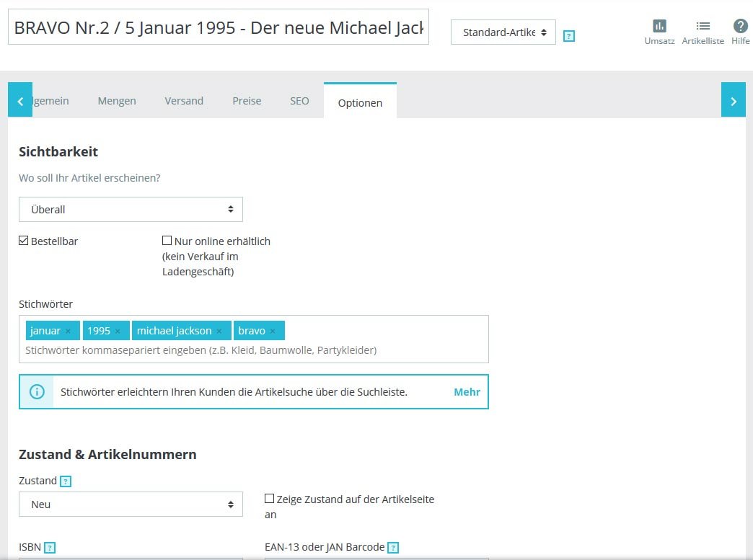Click the article name field with BRAVO title
This screenshot has width=753, height=560.
tap(219, 27)
